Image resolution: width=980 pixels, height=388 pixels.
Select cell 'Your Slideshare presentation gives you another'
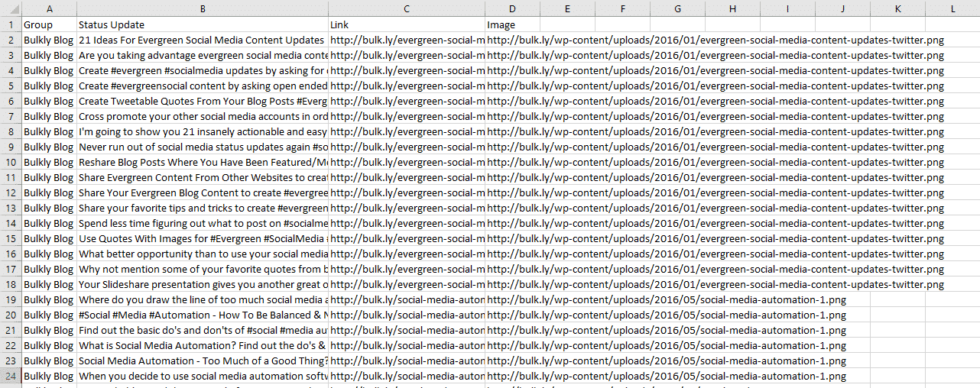tap(203, 284)
